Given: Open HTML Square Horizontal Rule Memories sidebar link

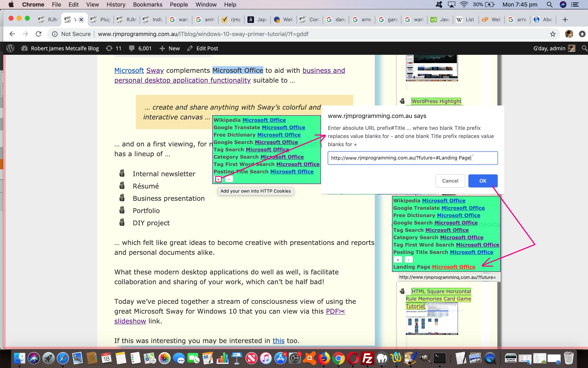Looking at the screenshot, I should (439, 298).
